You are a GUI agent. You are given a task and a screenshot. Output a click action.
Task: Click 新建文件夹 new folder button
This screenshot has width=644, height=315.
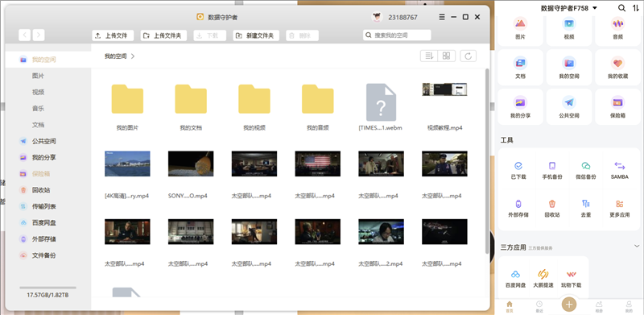pos(256,35)
